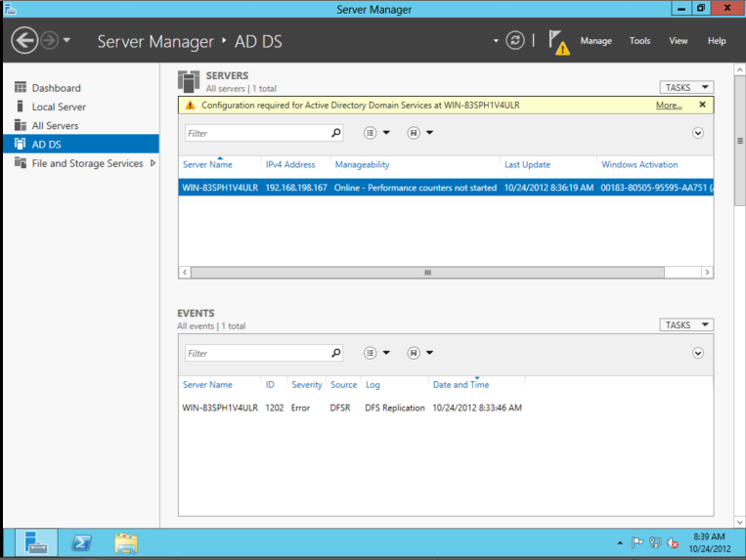The image size is (746, 560).
Task: Select Dashboard in the left navigation
Action: (56, 88)
